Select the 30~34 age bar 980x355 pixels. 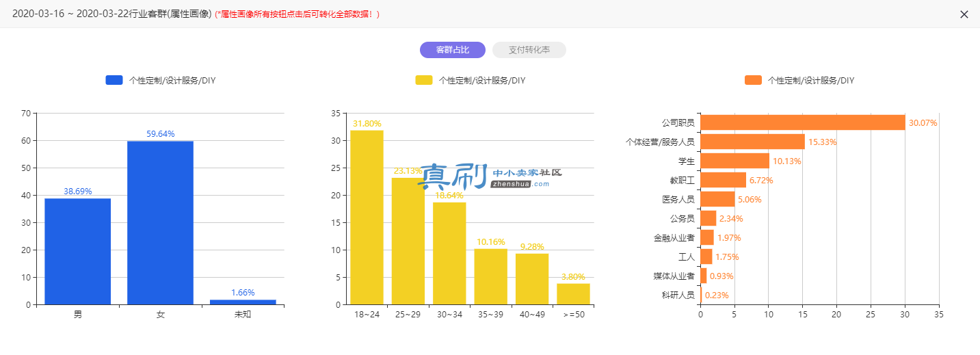coord(449,253)
